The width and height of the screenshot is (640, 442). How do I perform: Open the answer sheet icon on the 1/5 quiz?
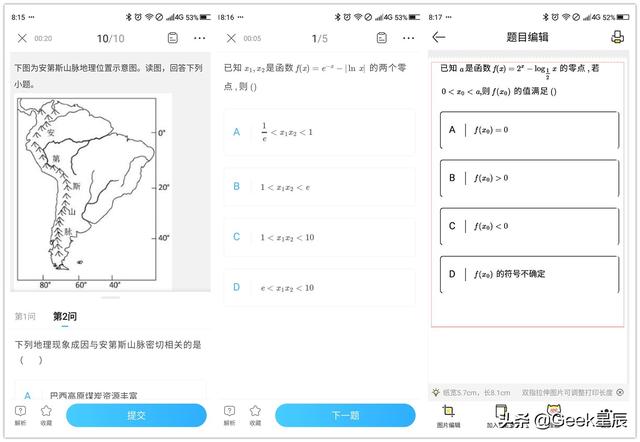[x=382, y=38]
